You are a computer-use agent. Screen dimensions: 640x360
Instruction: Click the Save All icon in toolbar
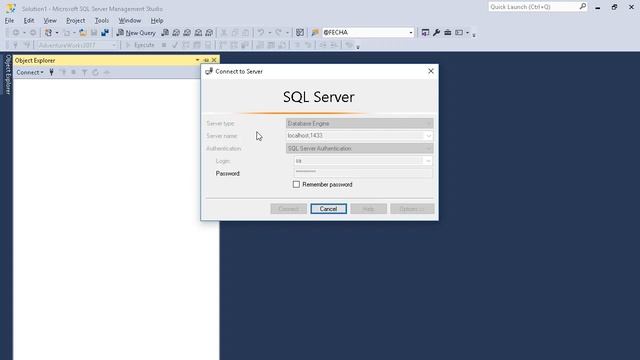105,33
